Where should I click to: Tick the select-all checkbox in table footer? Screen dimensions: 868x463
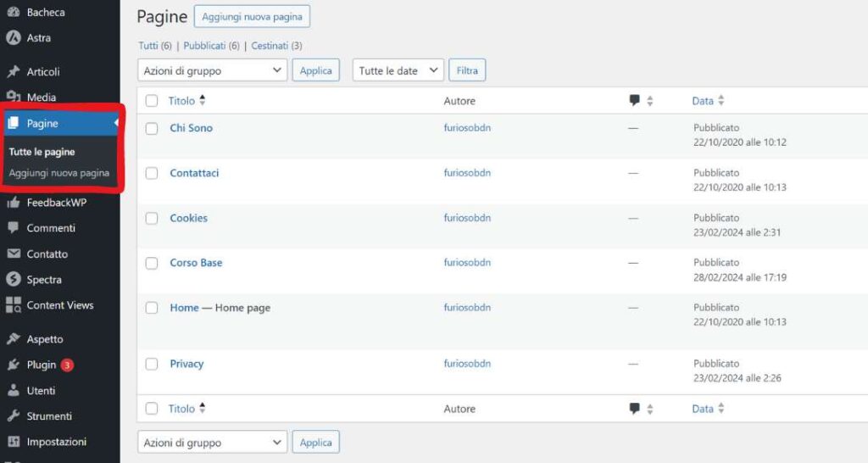pos(152,409)
